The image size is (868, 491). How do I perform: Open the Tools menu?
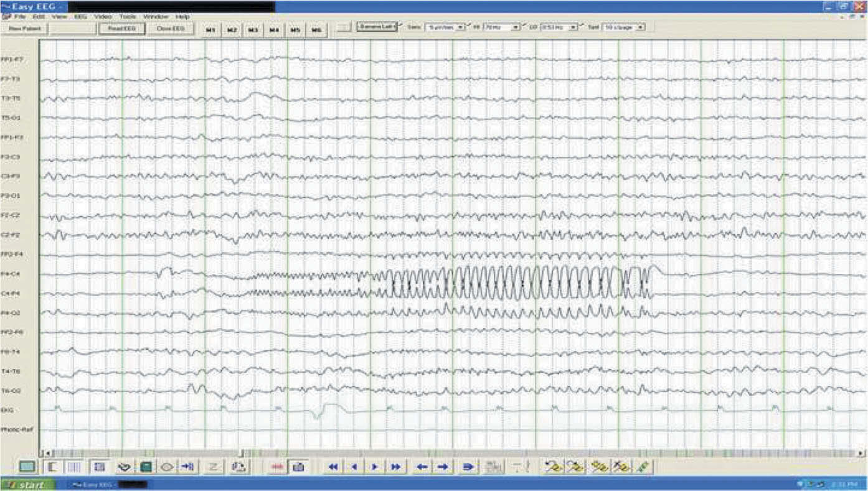point(127,17)
